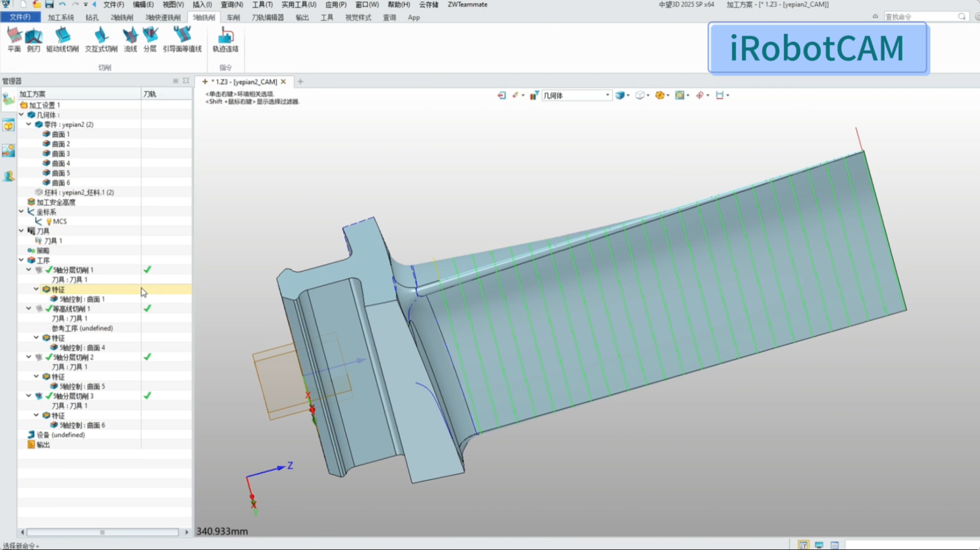This screenshot has width=980, height=550.
Task: Open the ZWTeammate menu
Action: 467,4
